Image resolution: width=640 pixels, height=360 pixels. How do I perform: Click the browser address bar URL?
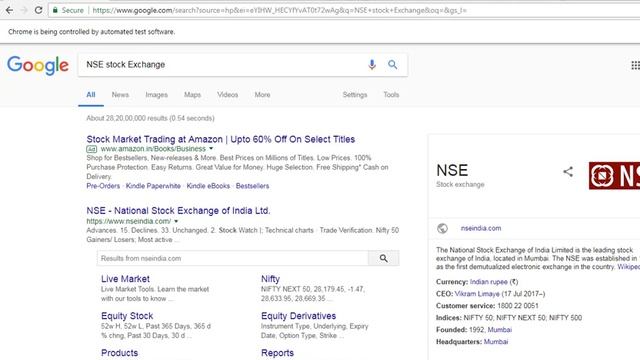[280, 10]
